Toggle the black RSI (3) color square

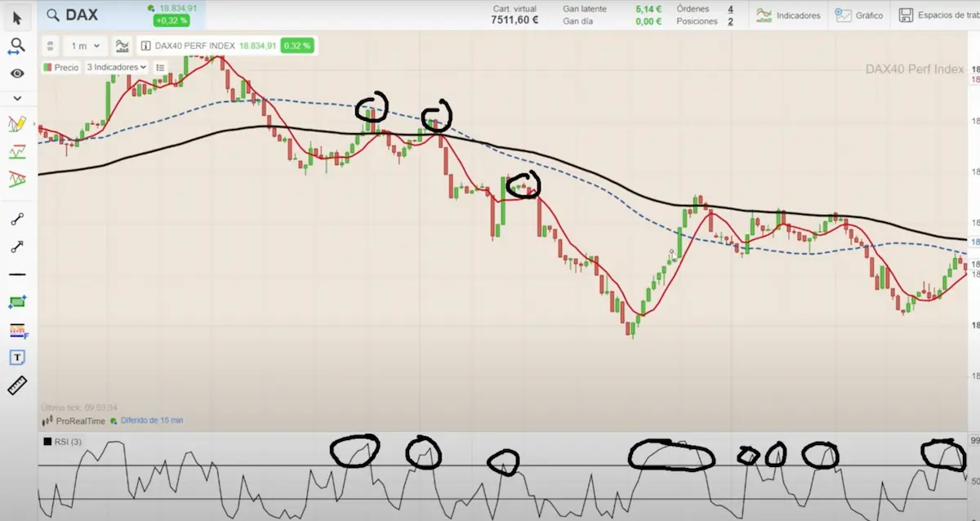click(x=47, y=442)
